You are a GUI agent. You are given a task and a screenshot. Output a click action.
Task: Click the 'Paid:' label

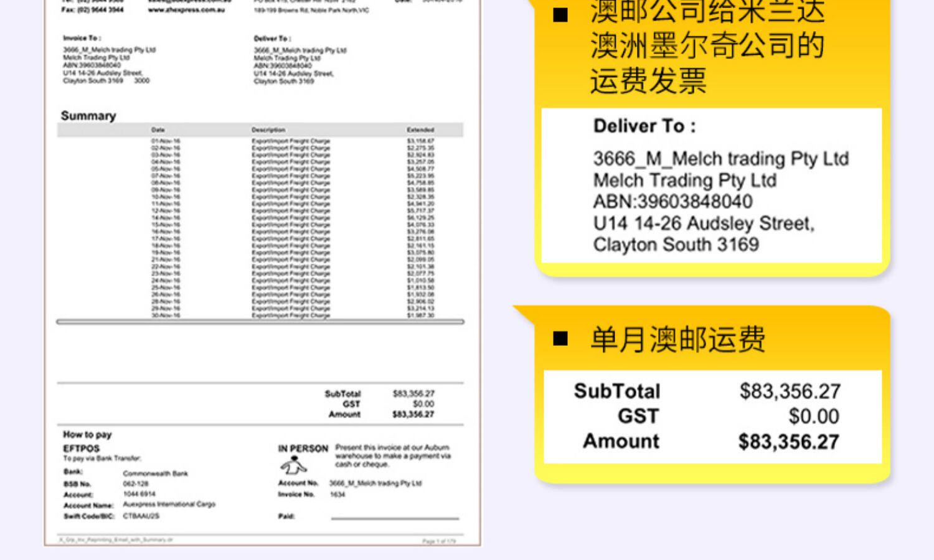(x=286, y=516)
